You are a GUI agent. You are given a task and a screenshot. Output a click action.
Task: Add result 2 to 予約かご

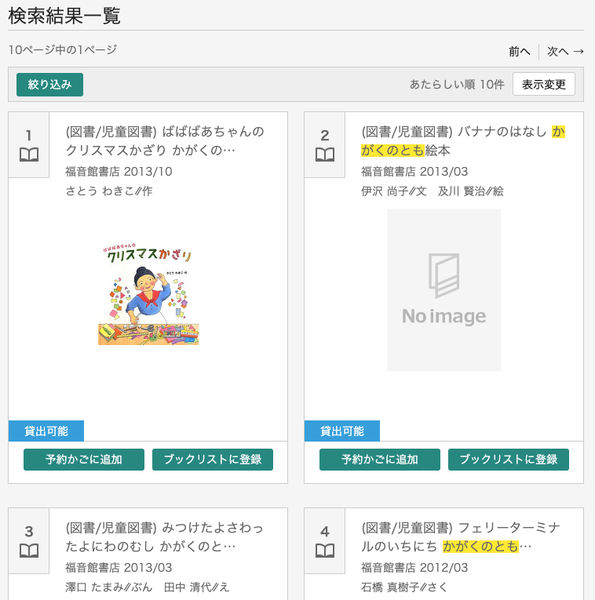tap(380, 460)
